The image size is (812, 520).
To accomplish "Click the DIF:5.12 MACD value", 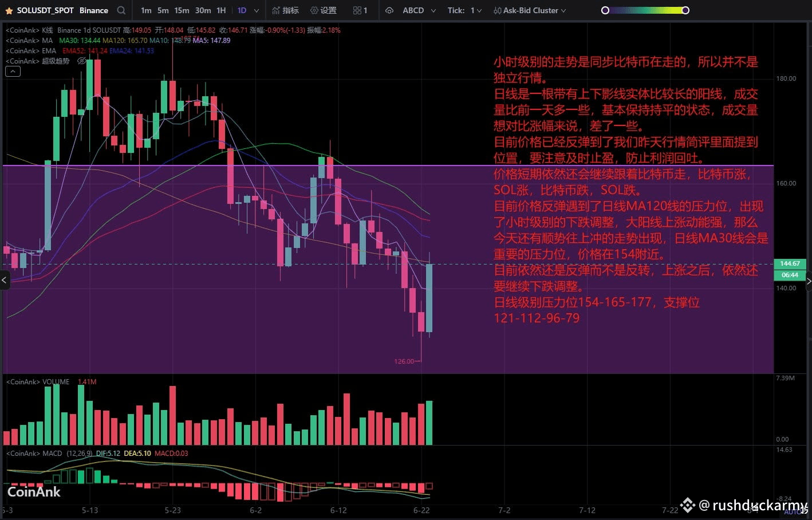I will click(x=108, y=453).
